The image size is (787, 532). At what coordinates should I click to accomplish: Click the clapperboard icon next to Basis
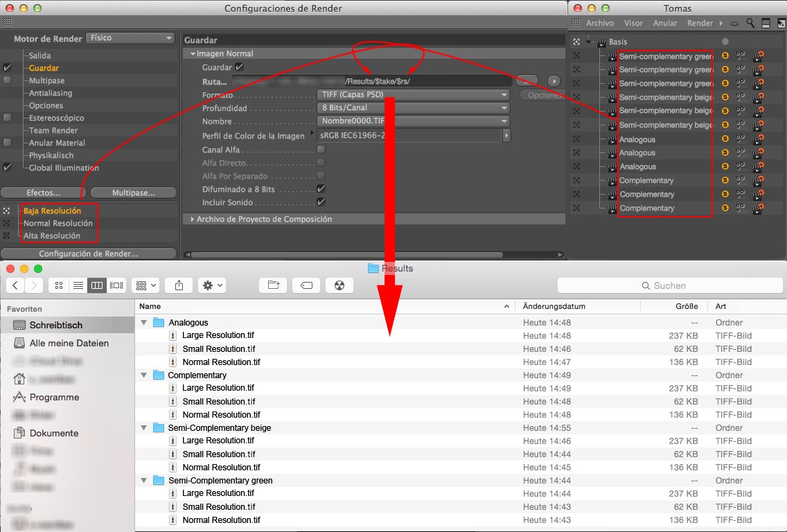(601, 42)
